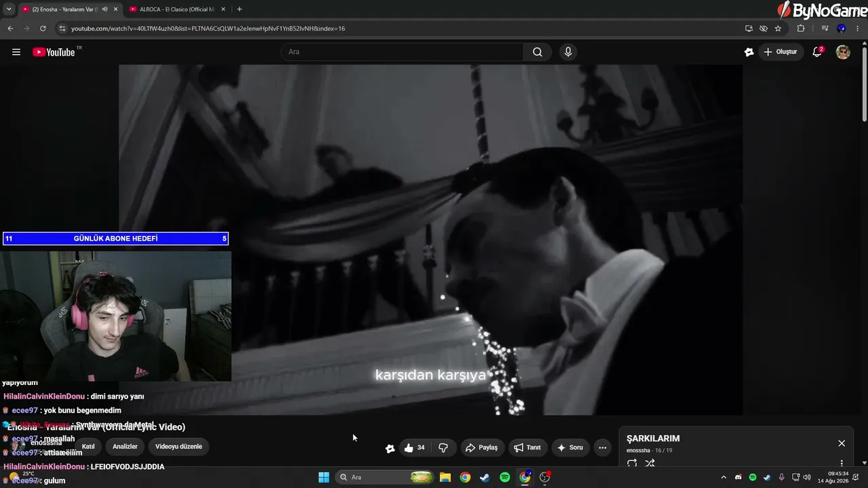This screenshot has height=488, width=868.
Task: Like the video with thumbs up
Action: pyautogui.click(x=414, y=447)
